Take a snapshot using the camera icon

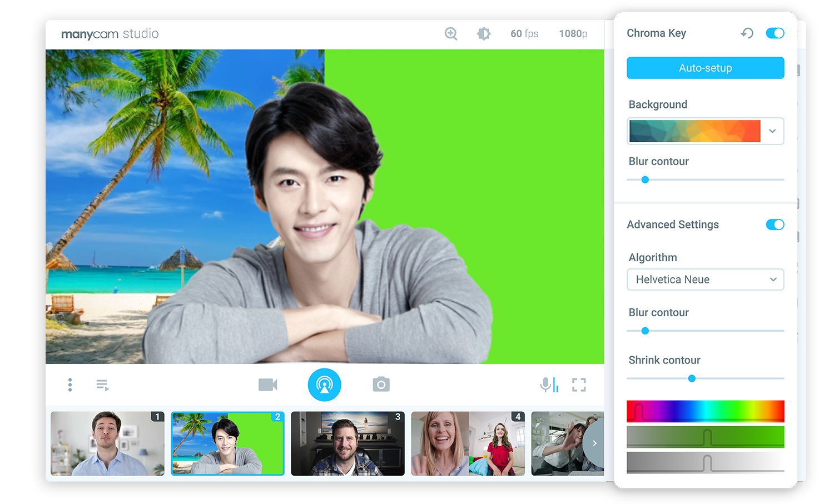point(381,384)
